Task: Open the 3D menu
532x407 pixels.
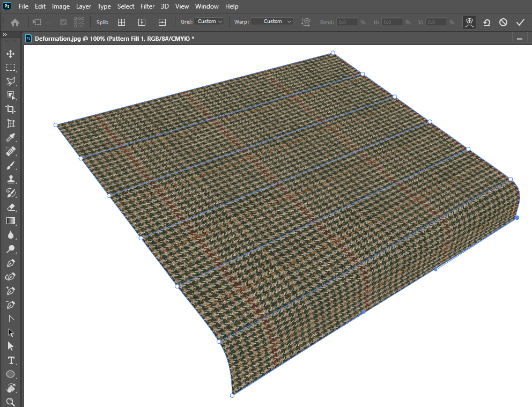Action: coord(165,6)
